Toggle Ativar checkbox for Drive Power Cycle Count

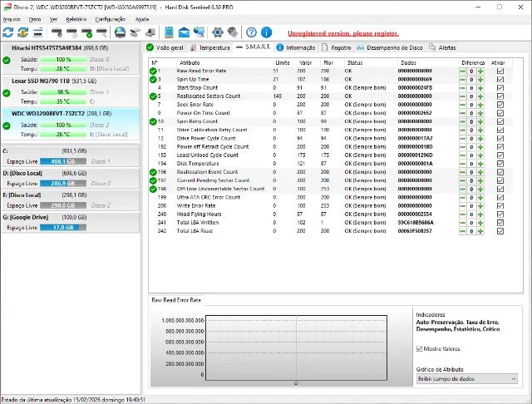[x=500, y=138]
